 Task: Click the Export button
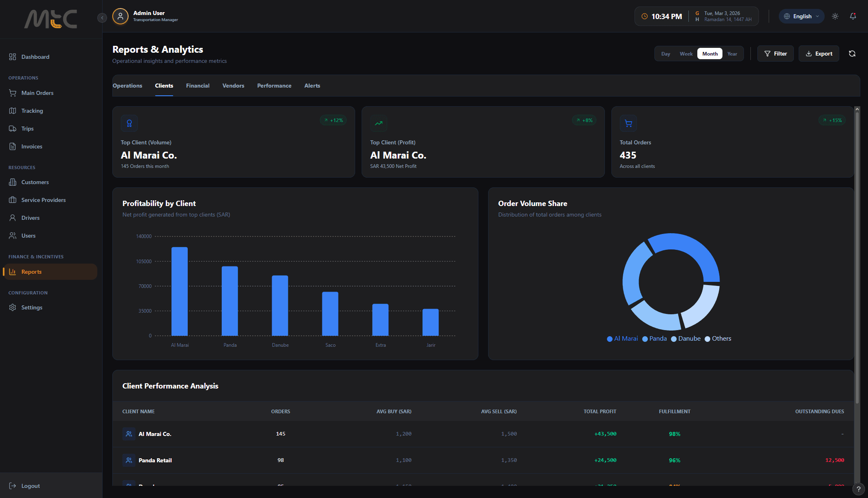point(819,54)
